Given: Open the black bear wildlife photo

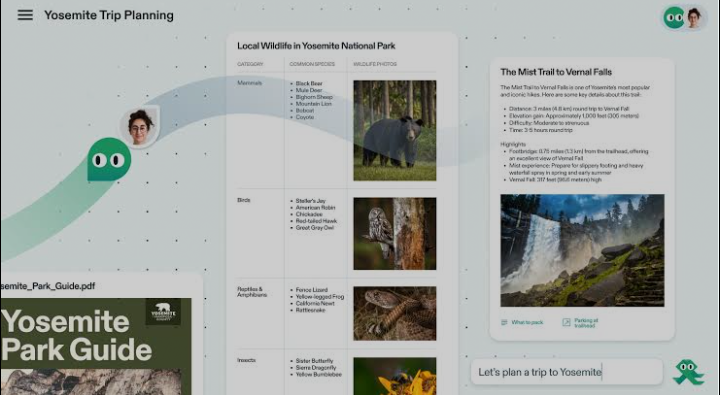Looking at the screenshot, I should click(x=394, y=130).
